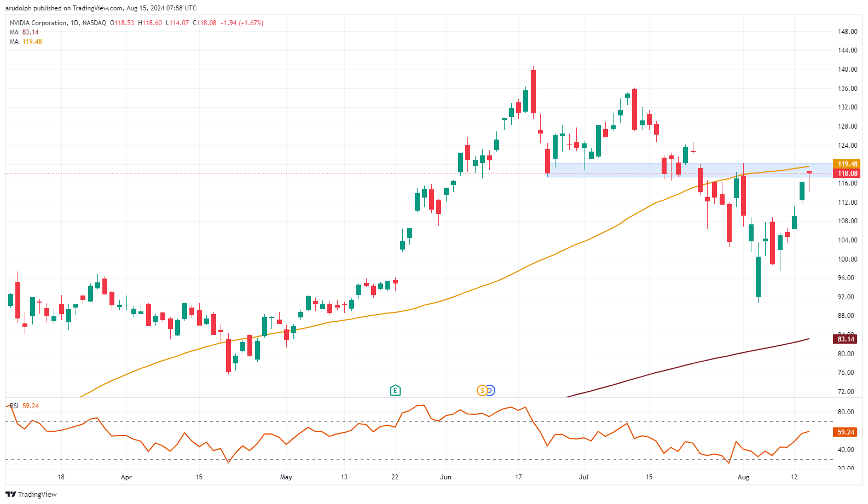This screenshot has height=504, width=868.
Task: Select the blue shaded resistance zone rectangle
Action: tap(690, 170)
